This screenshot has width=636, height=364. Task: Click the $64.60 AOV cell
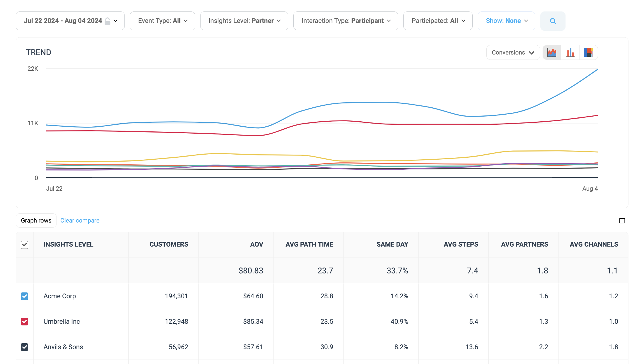(x=253, y=296)
